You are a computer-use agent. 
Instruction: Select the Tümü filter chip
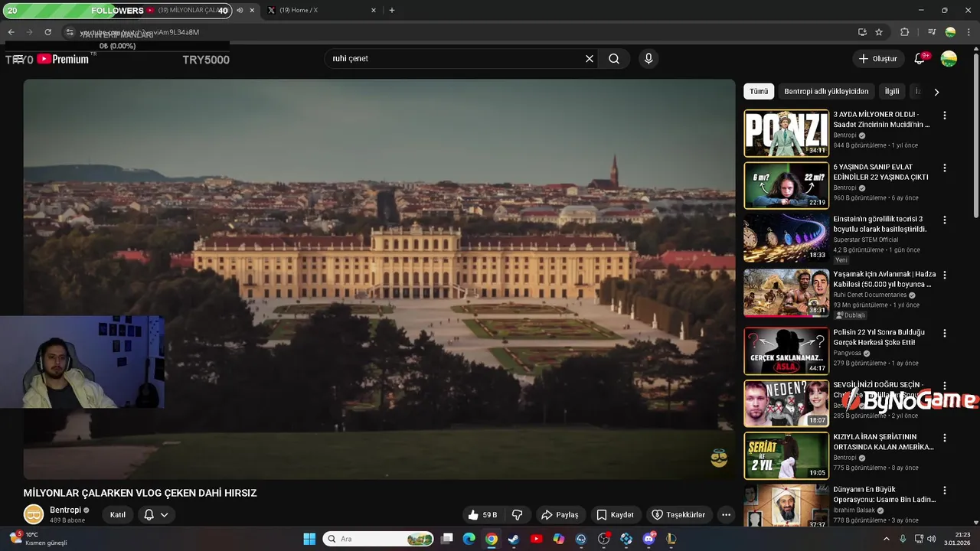pyautogui.click(x=759, y=91)
